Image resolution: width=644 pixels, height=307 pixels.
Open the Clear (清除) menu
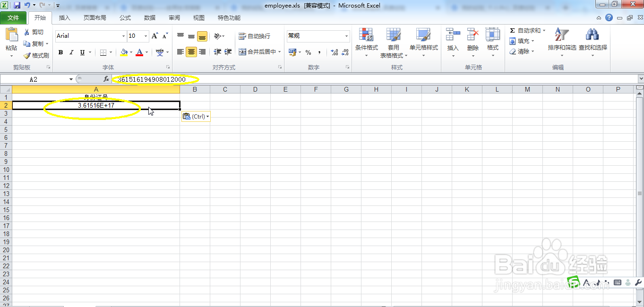522,51
